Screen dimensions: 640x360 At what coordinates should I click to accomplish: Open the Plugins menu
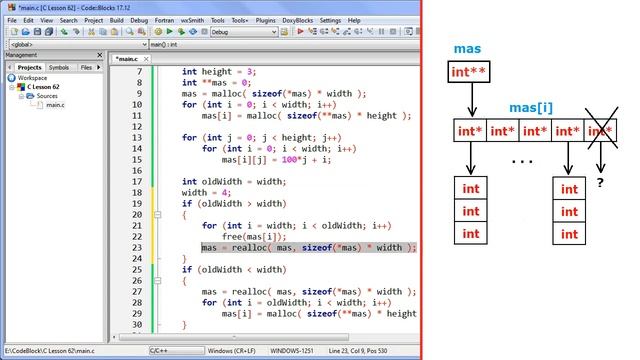[265, 20]
